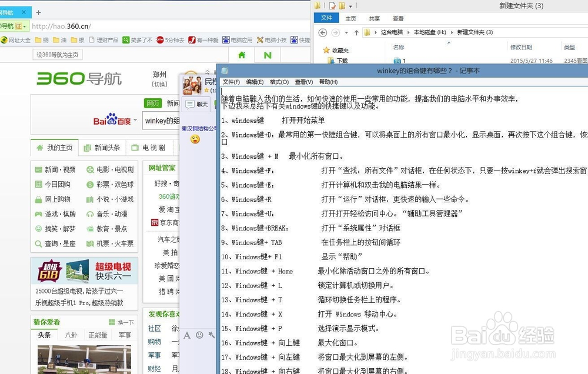Switch to 新闻头条 tab
The height and width of the screenshot is (374, 588).
click(x=102, y=148)
